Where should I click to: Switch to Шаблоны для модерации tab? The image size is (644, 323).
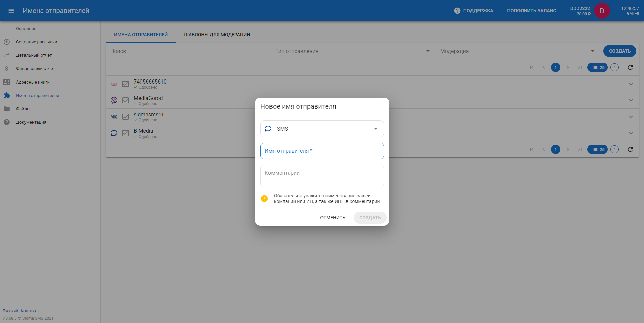(217, 35)
